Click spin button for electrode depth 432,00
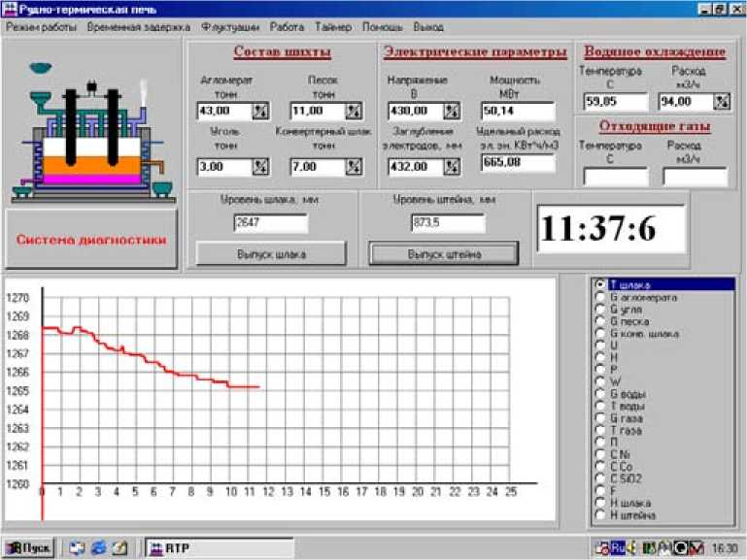The height and width of the screenshot is (560, 747). click(x=453, y=167)
